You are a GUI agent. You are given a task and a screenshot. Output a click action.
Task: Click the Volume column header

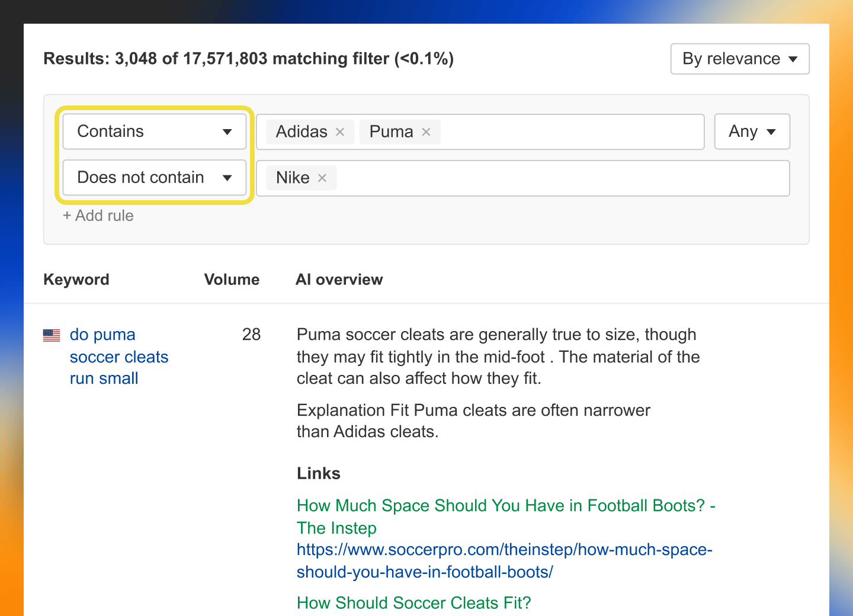[x=232, y=280]
